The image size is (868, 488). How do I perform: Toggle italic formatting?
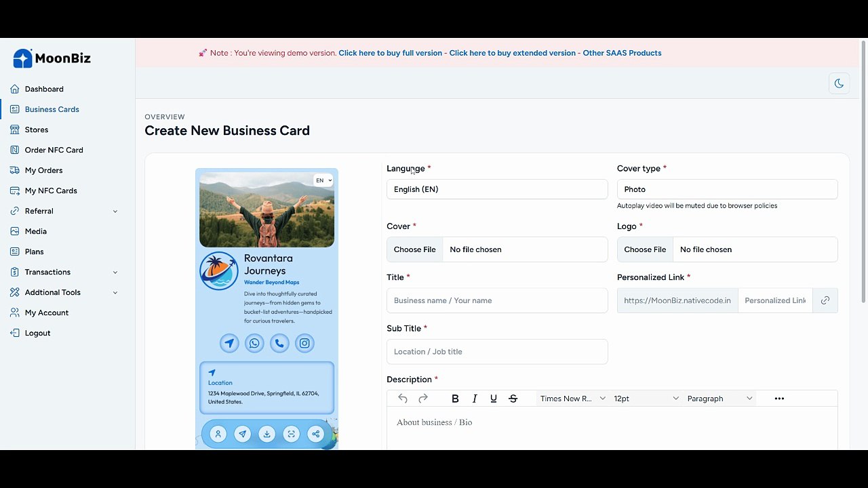coord(475,399)
